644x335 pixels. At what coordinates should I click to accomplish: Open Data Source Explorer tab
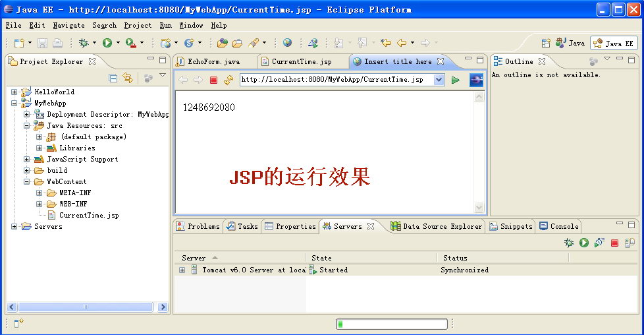pos(436,226)
